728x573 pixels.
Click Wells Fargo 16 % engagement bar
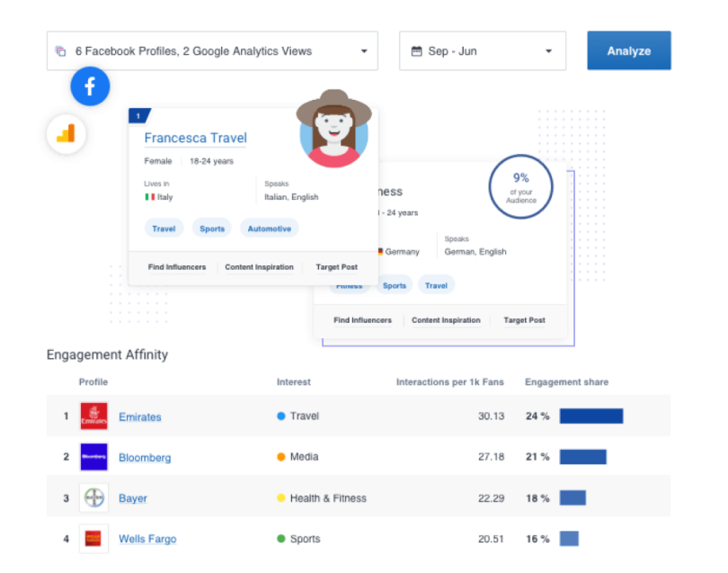point(569,539)
